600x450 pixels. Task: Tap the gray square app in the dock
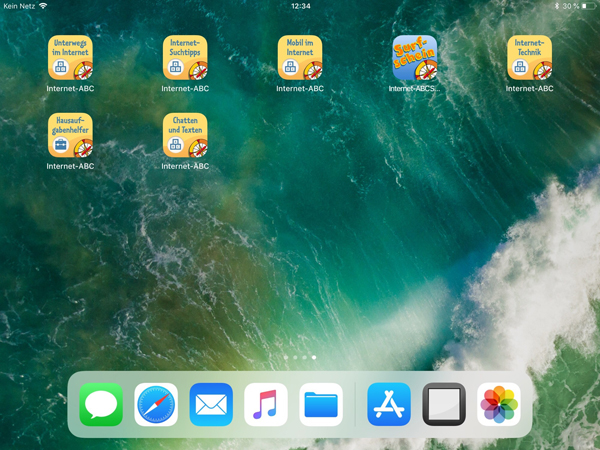click(444, 405)
